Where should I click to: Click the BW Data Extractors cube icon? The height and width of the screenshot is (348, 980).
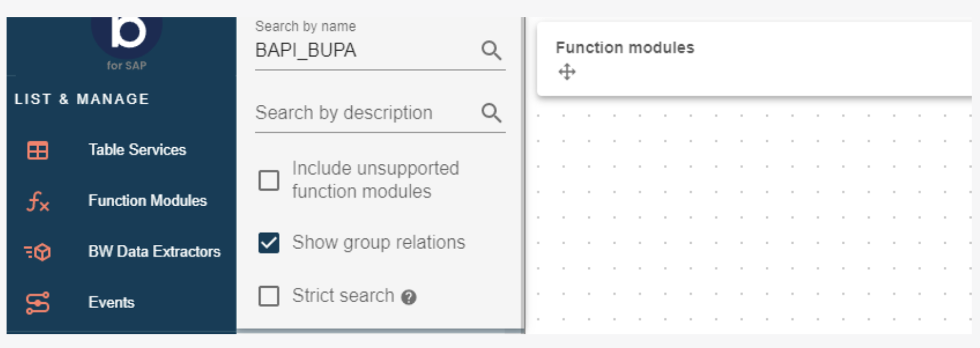38,252
